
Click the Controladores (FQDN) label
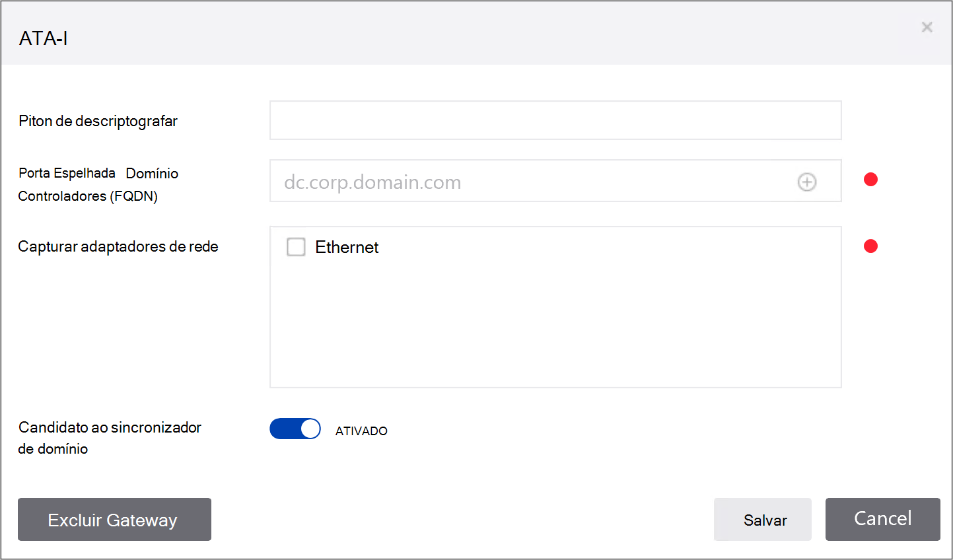click(88, 196)
